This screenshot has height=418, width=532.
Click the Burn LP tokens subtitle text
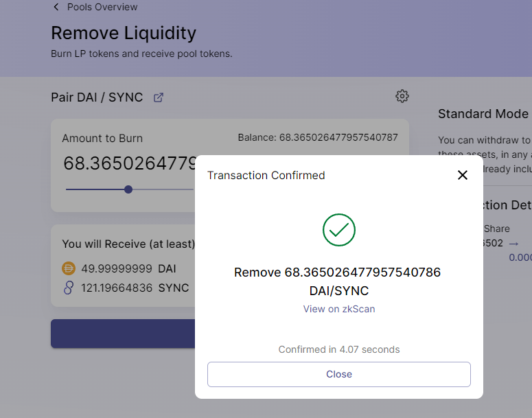pyautogui.click(x=141, y=54)
